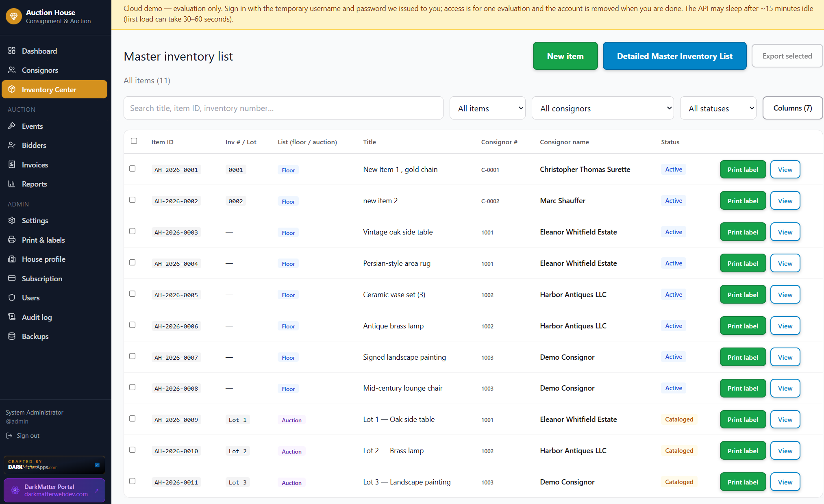The image size is (824, 504).
Task: Open the Columns (7) chooser
Action: (x=792, y=108)
